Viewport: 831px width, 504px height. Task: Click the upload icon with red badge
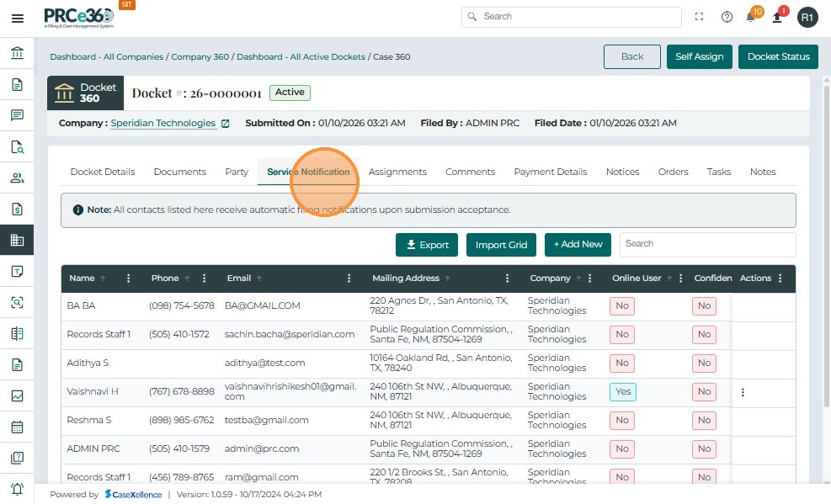coord(777,17)
